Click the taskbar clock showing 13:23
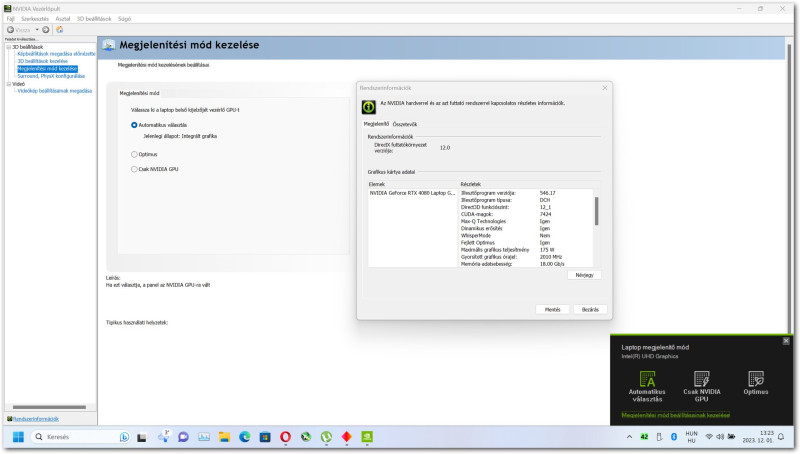The width and height of the screenshot is (800, 454). [x=758, y=437]
